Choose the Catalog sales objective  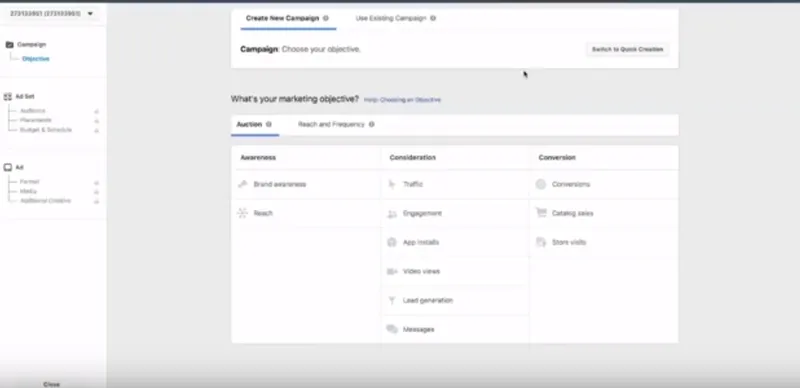tap(604, 213)
